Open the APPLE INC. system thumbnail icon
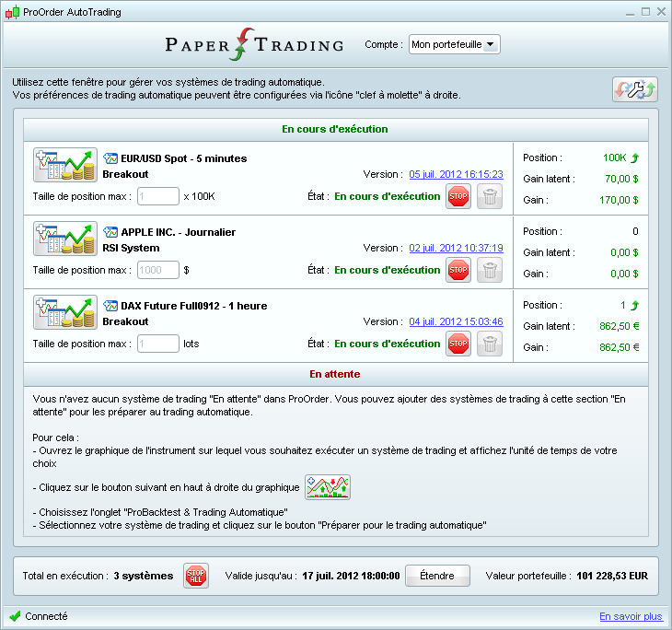672x630 pixels. 65,239
